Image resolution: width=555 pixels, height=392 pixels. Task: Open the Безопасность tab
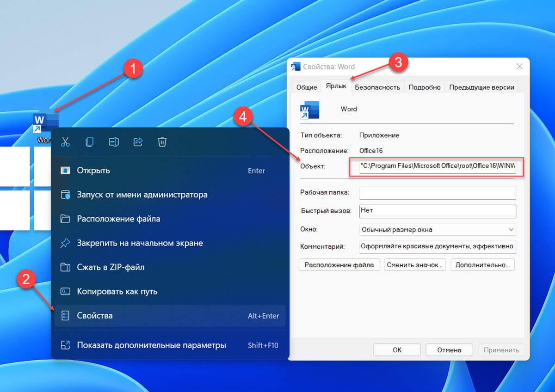point(377,87)
